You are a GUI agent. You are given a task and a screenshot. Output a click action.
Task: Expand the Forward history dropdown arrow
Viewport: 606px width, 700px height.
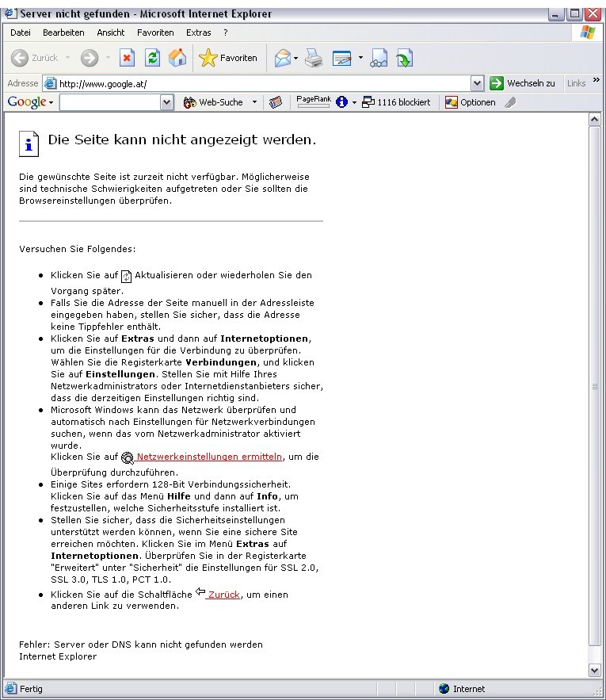click(108, 58)
